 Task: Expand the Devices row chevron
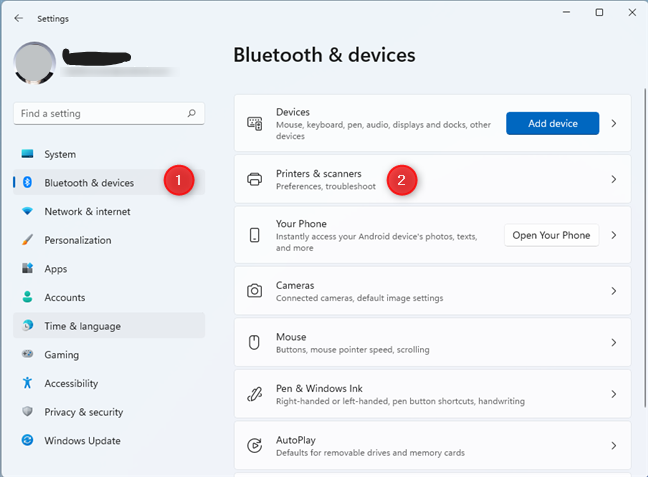click(614, 123)
